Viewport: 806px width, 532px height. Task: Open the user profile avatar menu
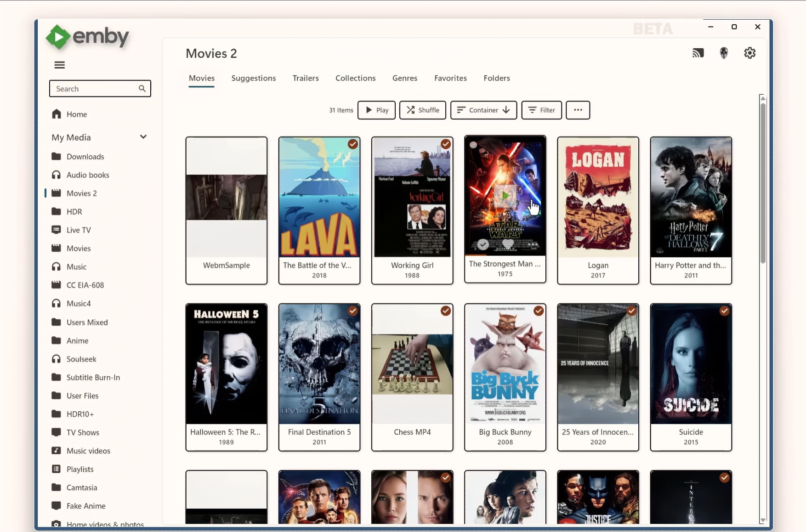coord(724,53)
